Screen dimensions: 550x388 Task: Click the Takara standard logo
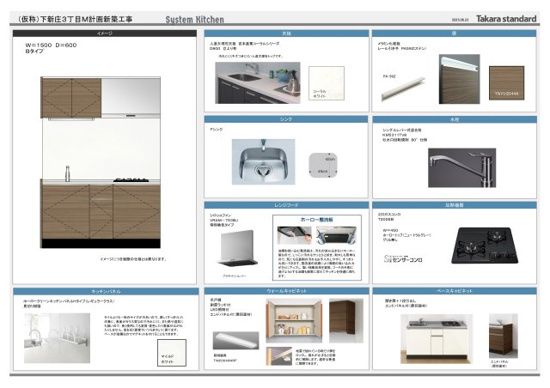click(506, 19)
